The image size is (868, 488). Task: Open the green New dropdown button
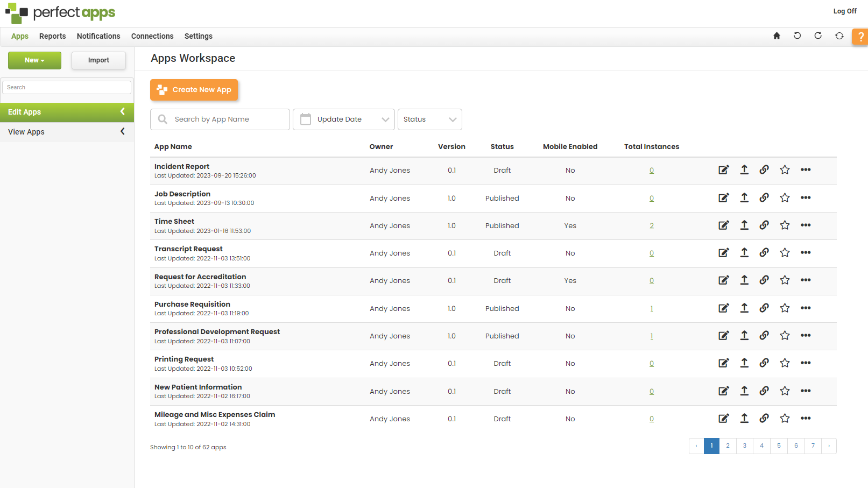coord(34,60)
